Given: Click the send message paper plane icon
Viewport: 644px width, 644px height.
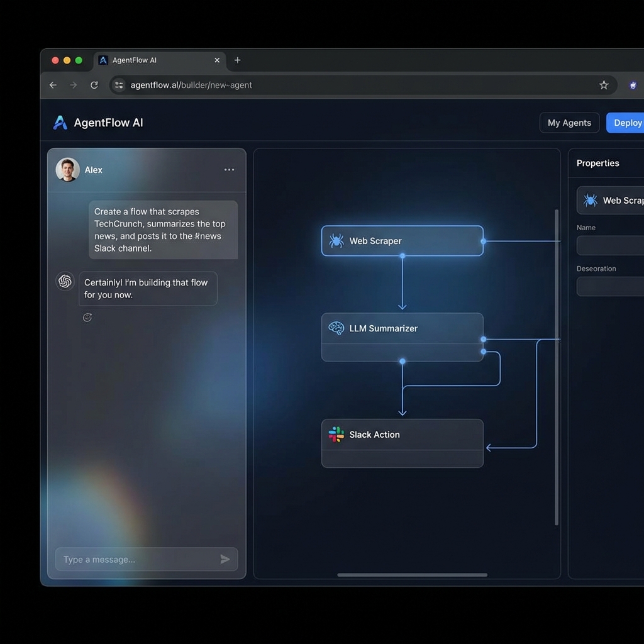Looking at the screenshot, I should pyautogui.click(x=225, y=559).
